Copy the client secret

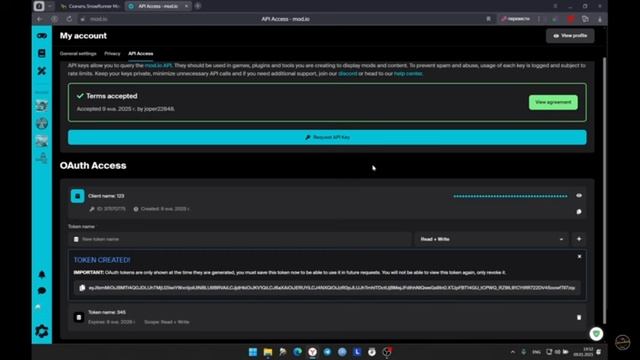pyautogui.click(x=579, y=212)
